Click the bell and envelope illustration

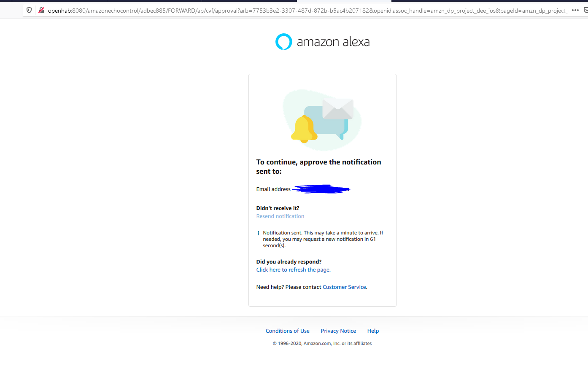click(x=322, y=120)
